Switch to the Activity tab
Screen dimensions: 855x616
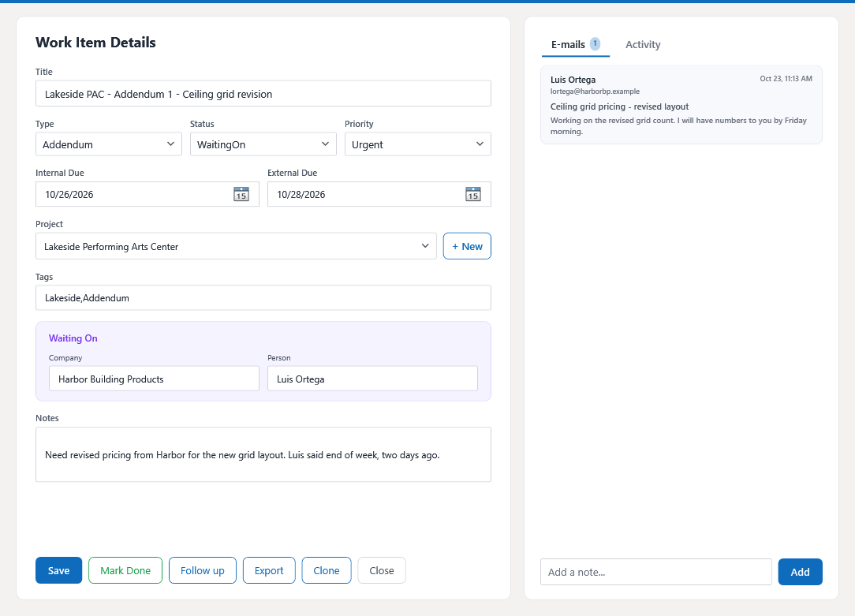643,45
